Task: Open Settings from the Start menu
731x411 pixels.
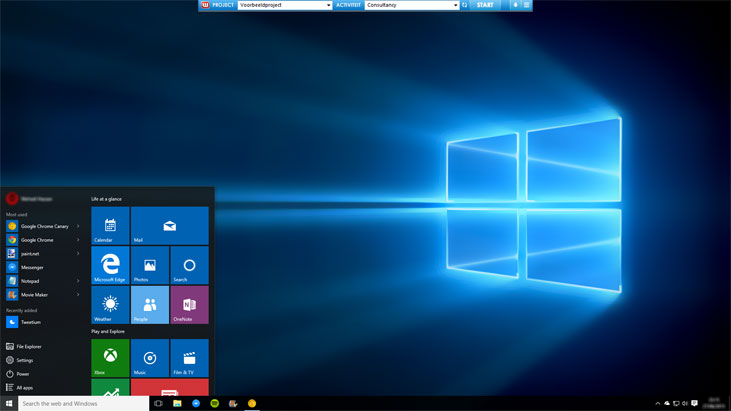Action: point(24,360)
